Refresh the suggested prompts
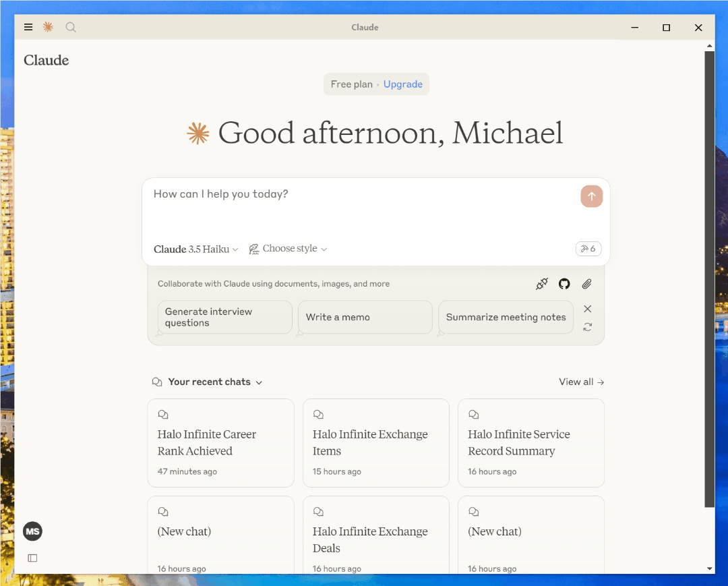728x586 pixels. [x=587, y=327]
